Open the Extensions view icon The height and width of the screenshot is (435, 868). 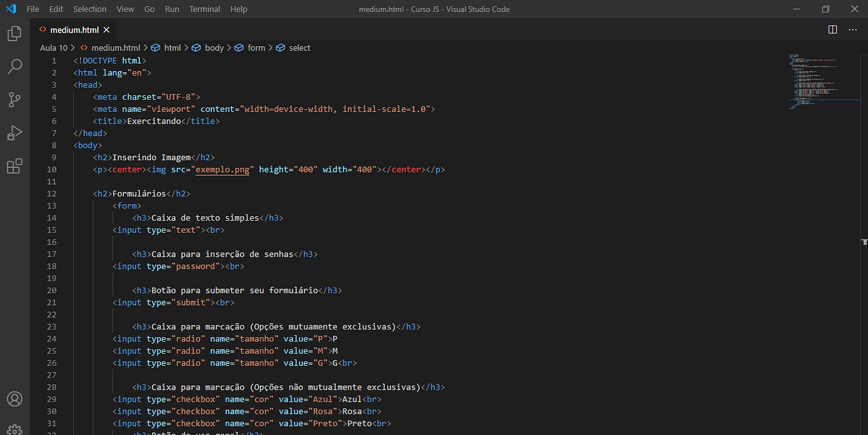(14, 166)
